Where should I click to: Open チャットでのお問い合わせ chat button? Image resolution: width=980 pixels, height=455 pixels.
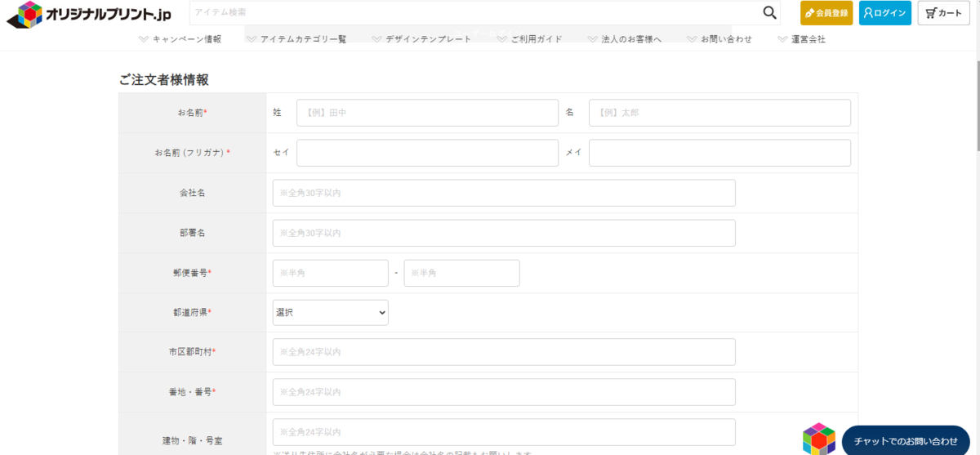click(906, 441)
